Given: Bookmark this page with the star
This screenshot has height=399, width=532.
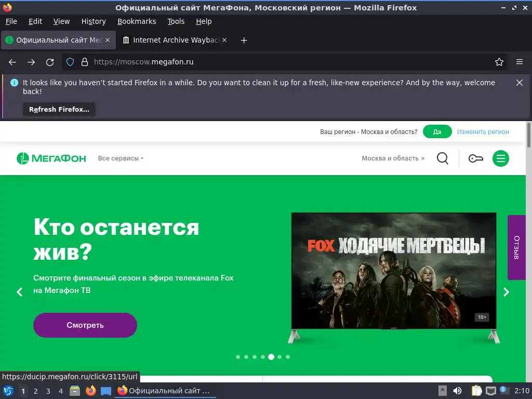Looking at the screenshot, I should 499,62.
